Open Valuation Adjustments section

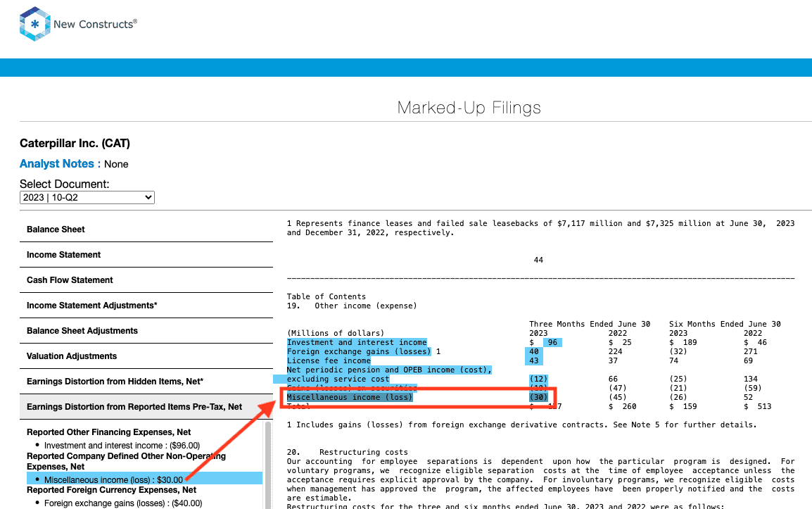[x=146, y=357]
